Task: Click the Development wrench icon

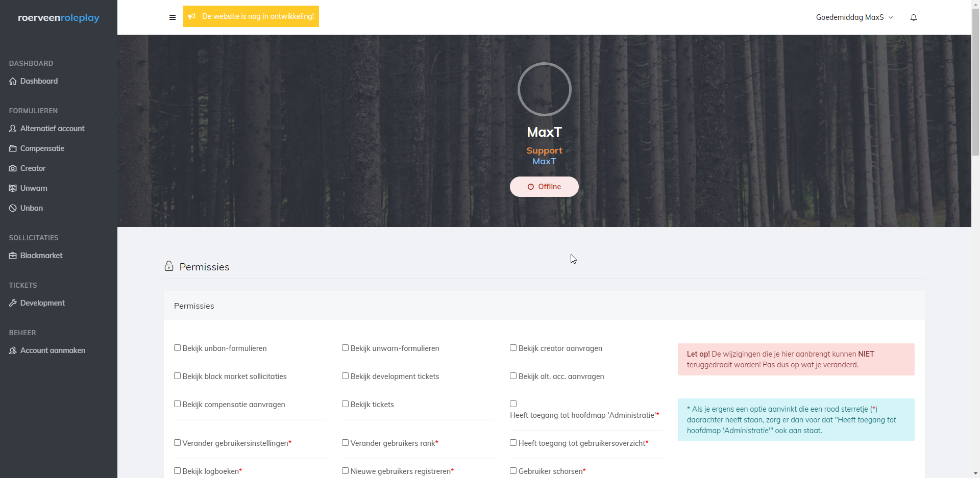Action: point(13,303)
